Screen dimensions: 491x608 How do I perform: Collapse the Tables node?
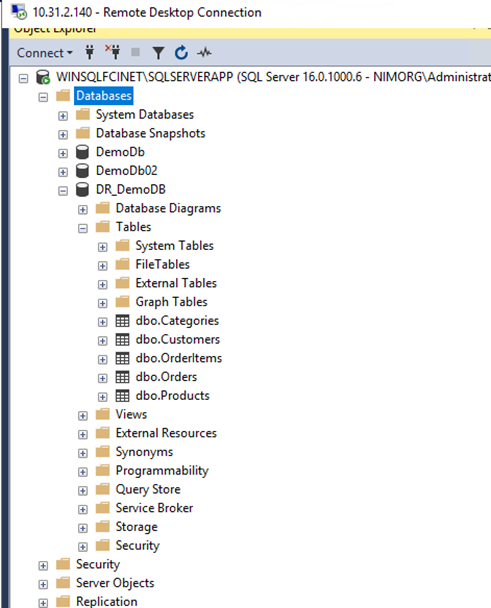83,228
